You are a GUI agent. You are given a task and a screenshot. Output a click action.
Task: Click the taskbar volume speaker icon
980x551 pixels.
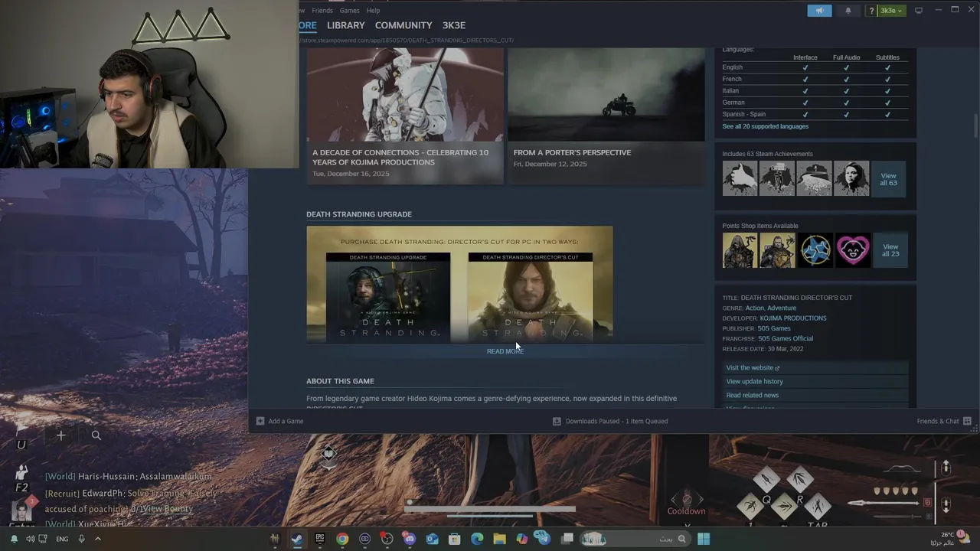click(31, 539)
